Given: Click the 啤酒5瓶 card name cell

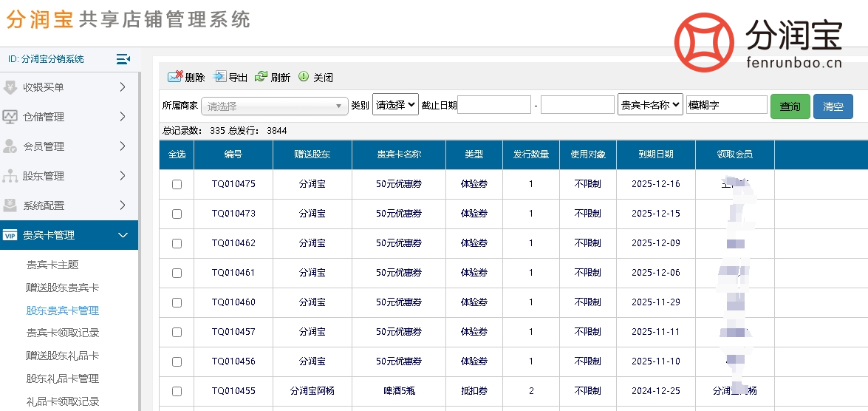Looking at the screenshot, I should [x=399, y=391].
